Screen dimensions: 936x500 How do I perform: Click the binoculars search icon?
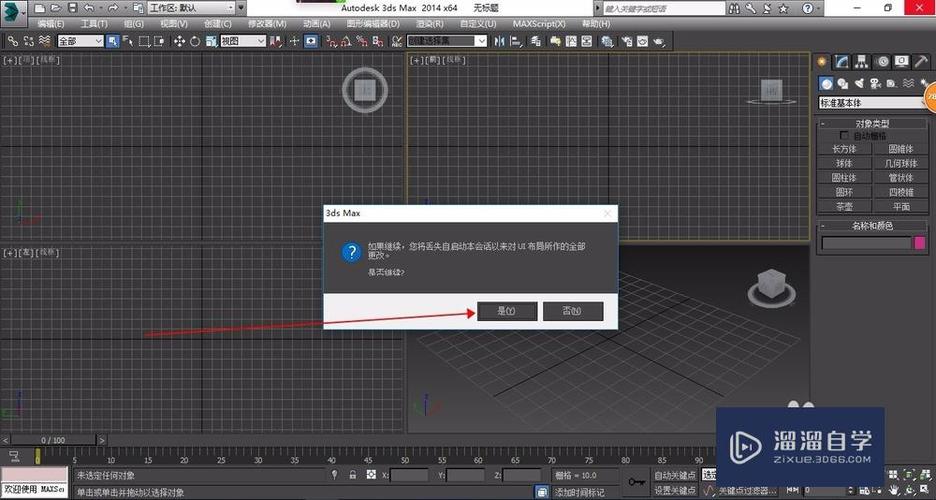pos(734,8)
